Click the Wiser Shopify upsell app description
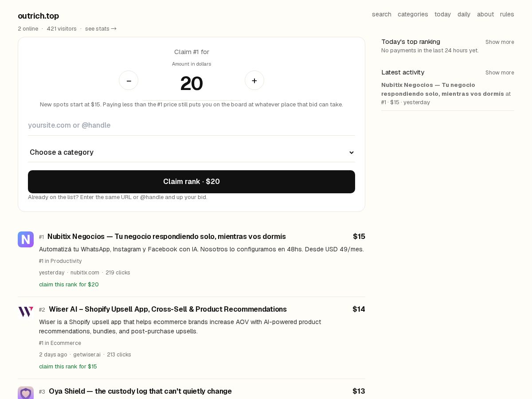Viewport: 532px width, 399px height. click(x=180, y=327)
